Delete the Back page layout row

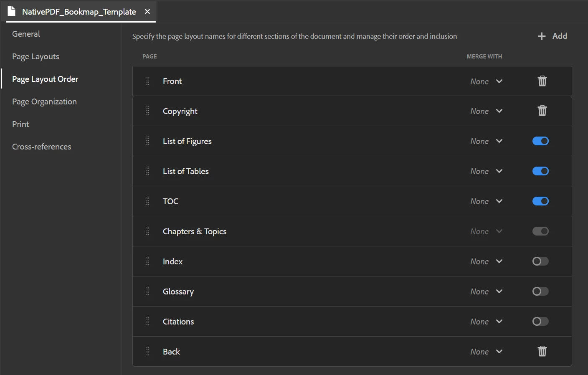click(542, 351)
